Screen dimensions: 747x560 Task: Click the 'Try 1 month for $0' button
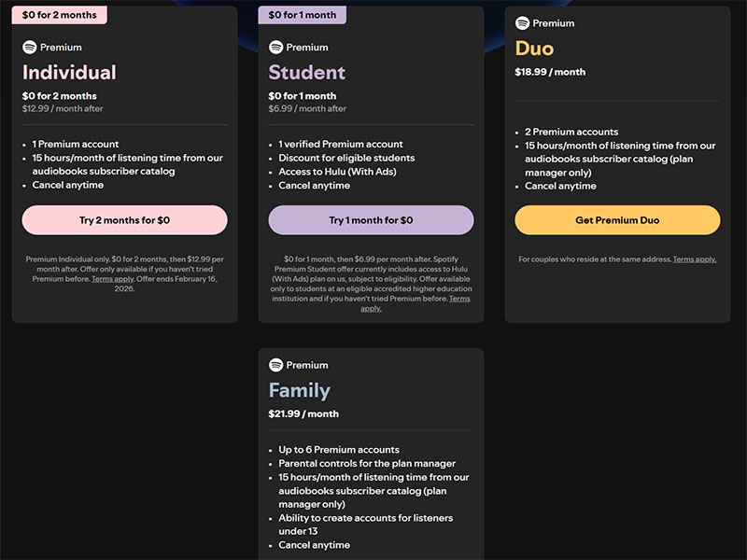[371, 220]
